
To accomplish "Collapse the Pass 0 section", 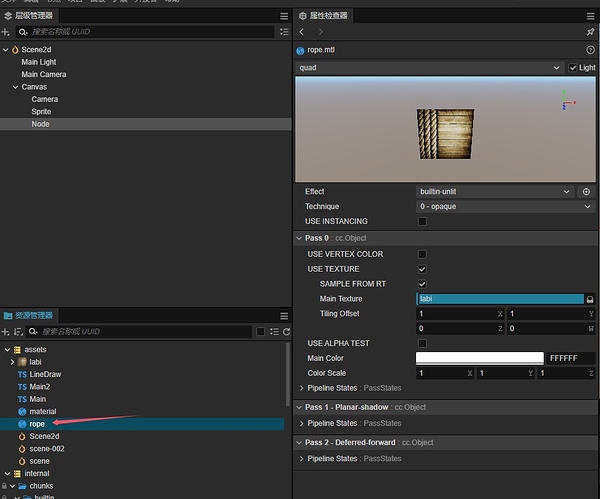I will pos(299,238).
